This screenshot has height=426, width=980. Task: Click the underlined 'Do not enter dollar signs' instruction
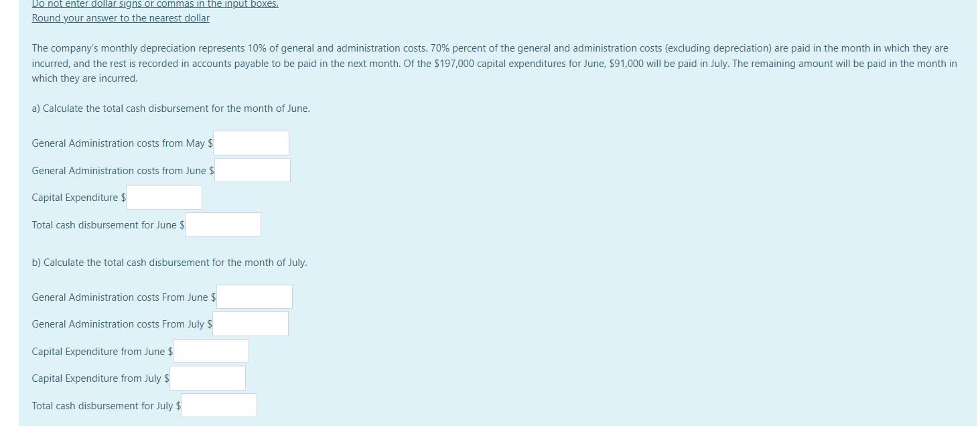click(154, 4)
